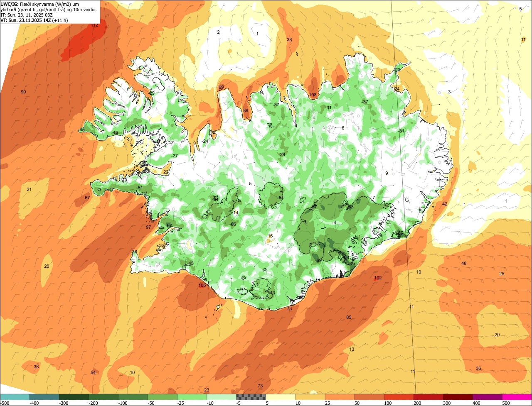Click the map value '21' in the western sea
The height and width of the screenshot is (406, 532).
(x=29, y=190)
